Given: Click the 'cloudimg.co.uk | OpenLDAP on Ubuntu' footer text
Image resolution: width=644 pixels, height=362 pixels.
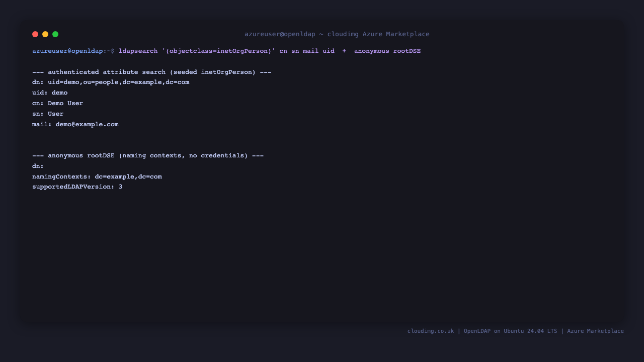Looking at the screenshot, I should [x=516, y=331].
